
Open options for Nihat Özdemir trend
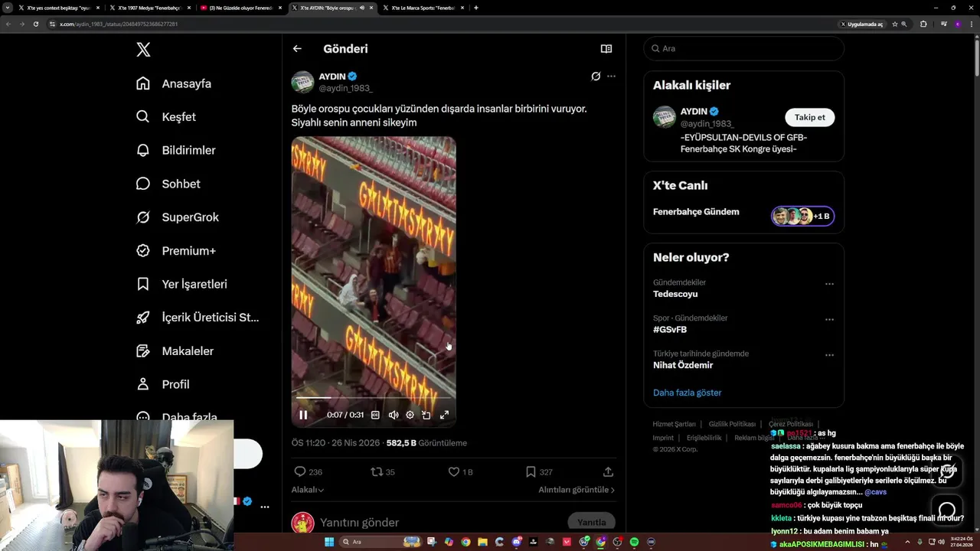coord(829,355)
